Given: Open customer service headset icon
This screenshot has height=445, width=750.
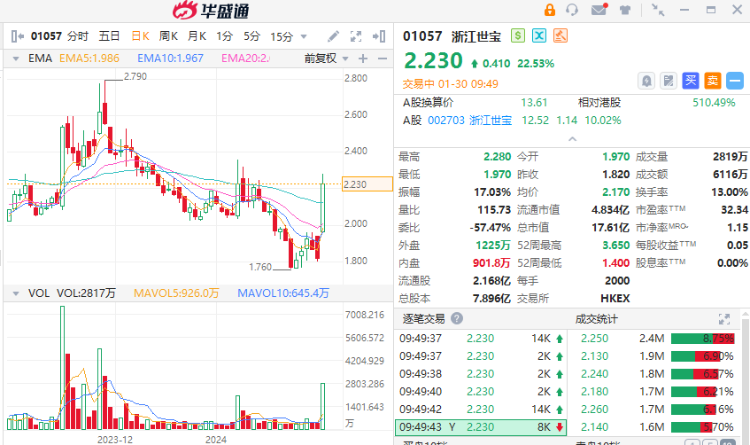Looking at the screenshot, I should point(572,10).
